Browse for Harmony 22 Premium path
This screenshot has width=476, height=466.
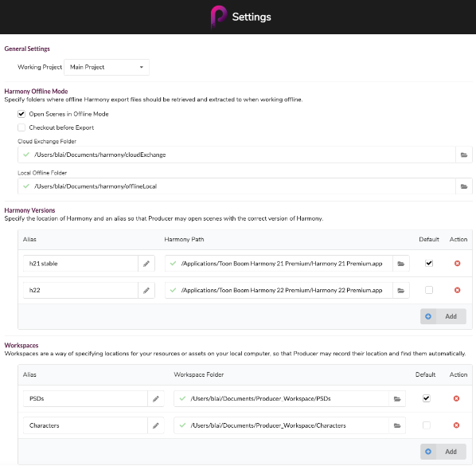click(401, 291)
